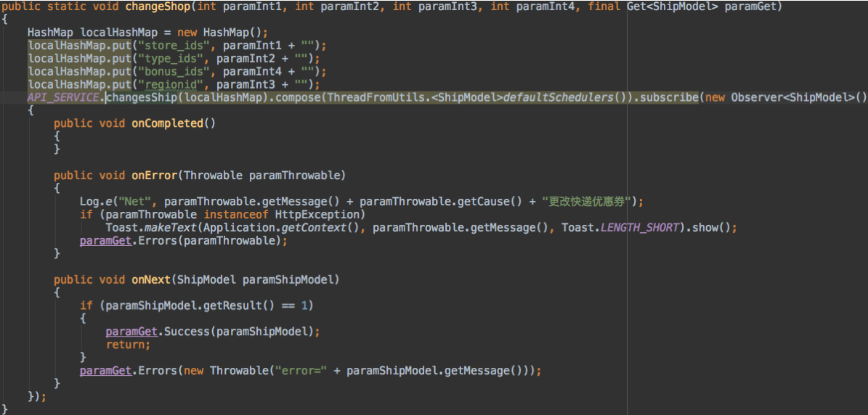Click the onNext method name

click(x=151, y=279)
